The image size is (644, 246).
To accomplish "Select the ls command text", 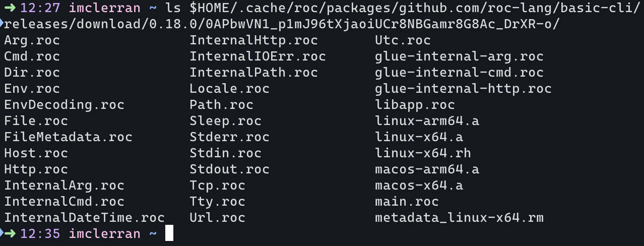I will (173, 8).
